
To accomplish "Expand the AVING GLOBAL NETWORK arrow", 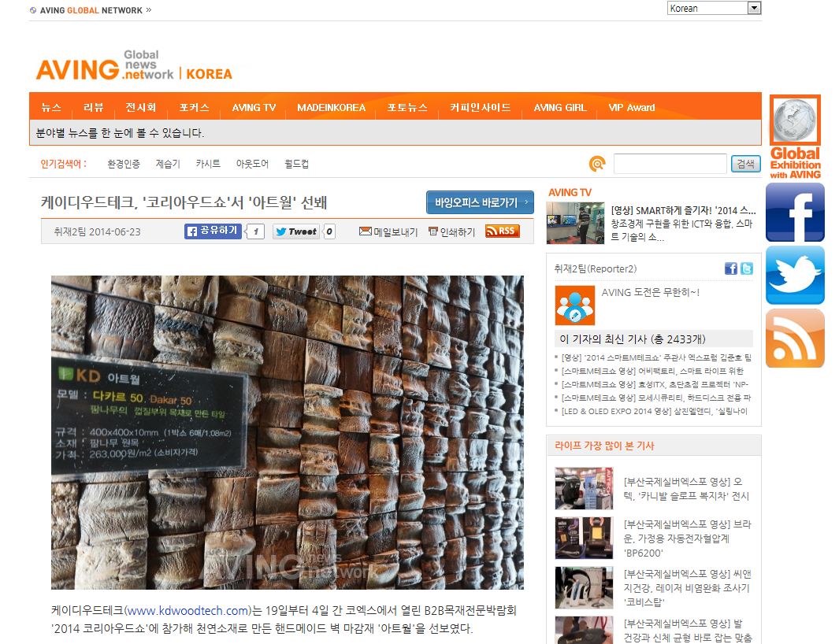I will 149,10.
